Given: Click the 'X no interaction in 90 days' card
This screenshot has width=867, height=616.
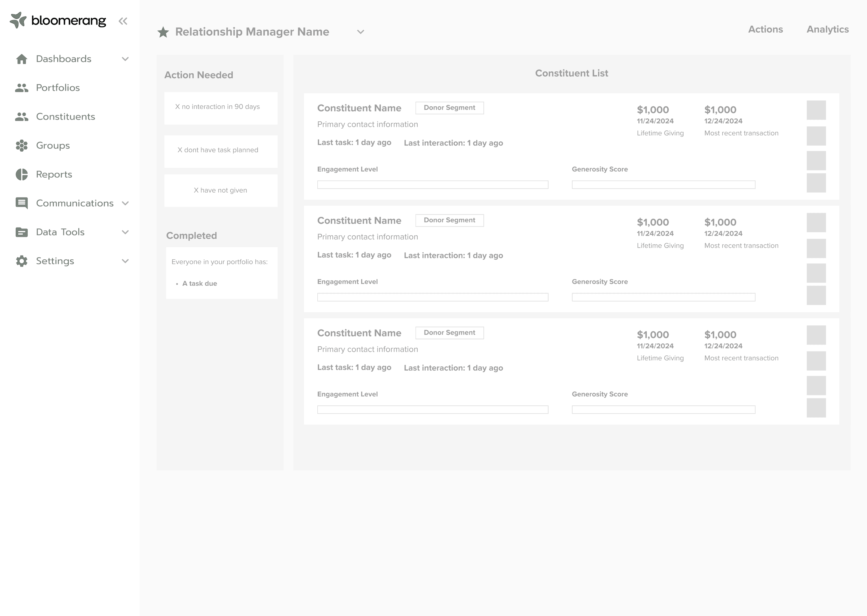Looking at the screenshot, I should [221, 108].
